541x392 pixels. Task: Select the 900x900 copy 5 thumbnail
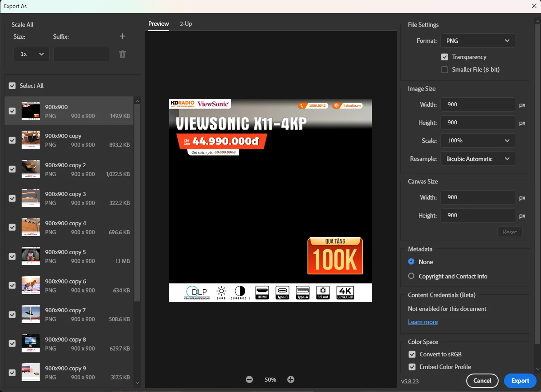pos(31,256)
